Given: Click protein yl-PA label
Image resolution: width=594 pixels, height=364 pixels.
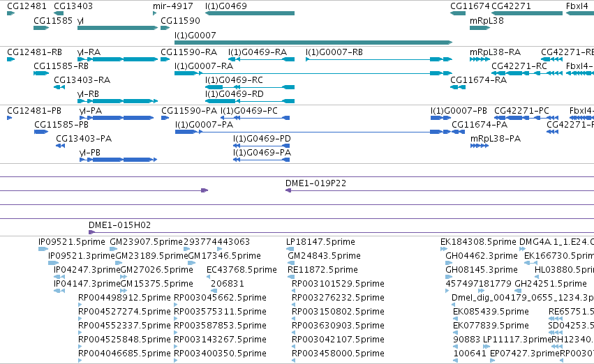Looking at the screenshot, I should (x=91, y=110).
